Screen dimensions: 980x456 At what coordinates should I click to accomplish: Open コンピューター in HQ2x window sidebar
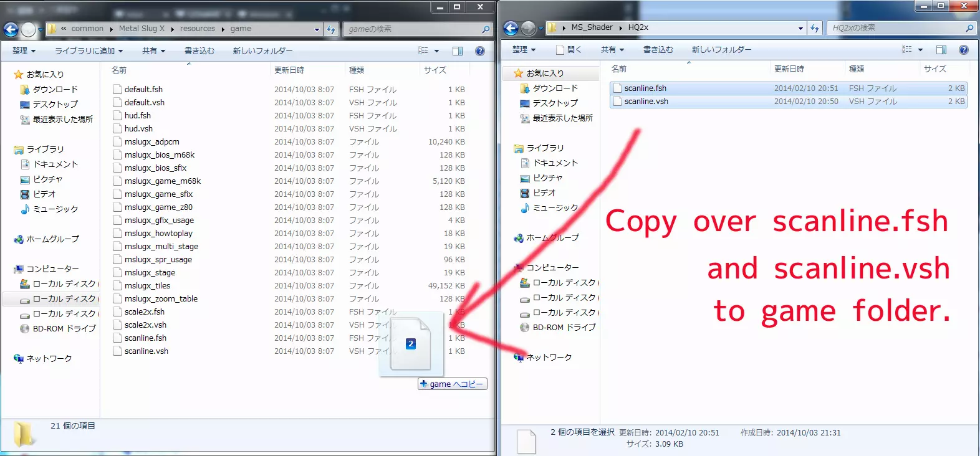pyautogui.click(x=552, y=268)
